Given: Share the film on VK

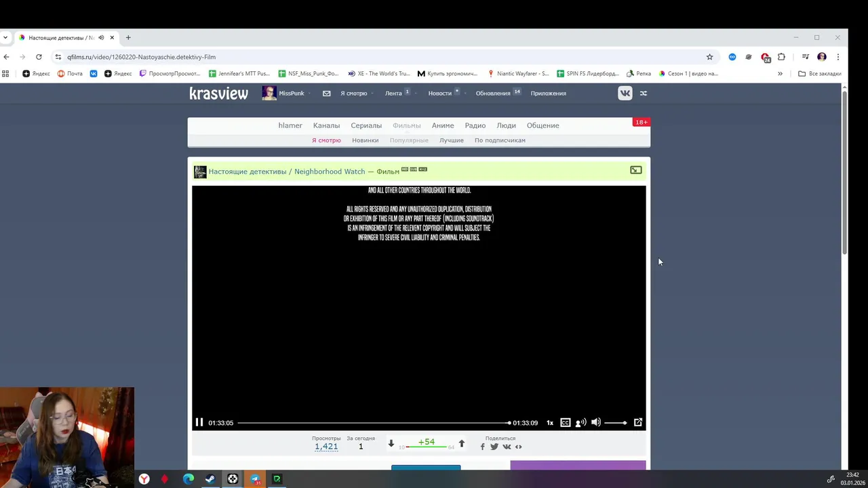Looking at the screenshot, I should [x=507, y=447].
